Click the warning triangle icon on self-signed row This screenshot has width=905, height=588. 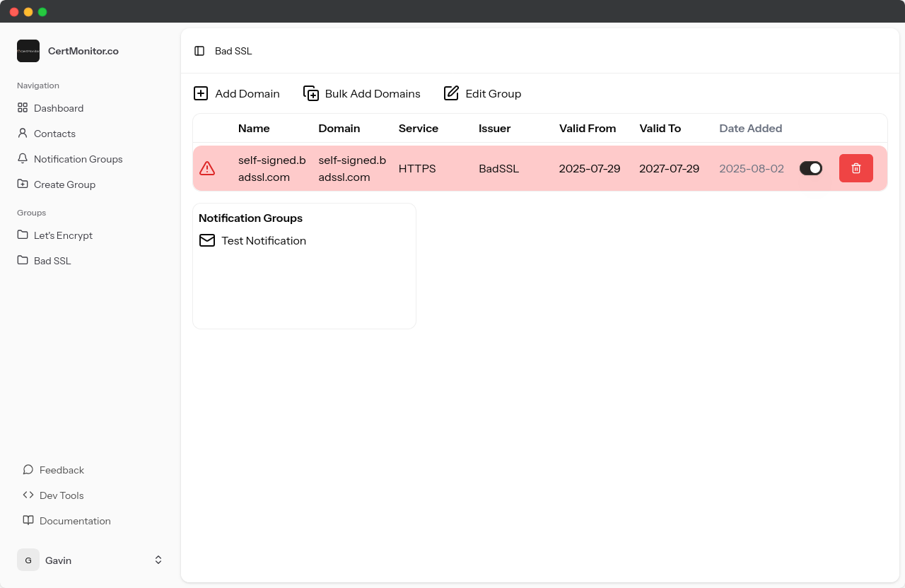coord(207,168)
